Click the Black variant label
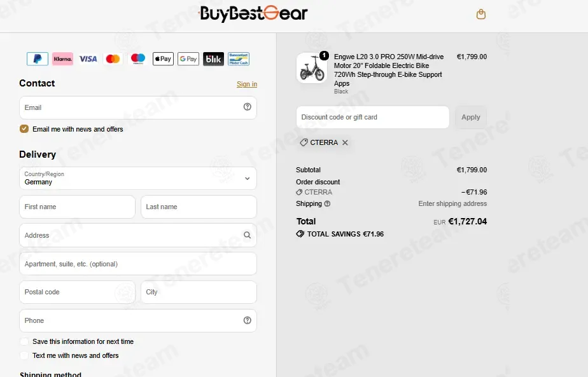 (341, 92)
